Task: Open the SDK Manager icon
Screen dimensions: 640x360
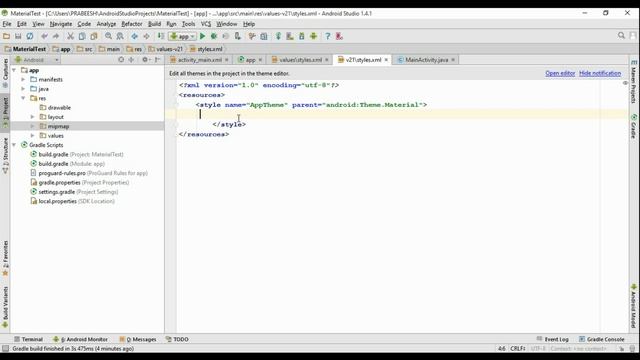Action: [302, 36]
